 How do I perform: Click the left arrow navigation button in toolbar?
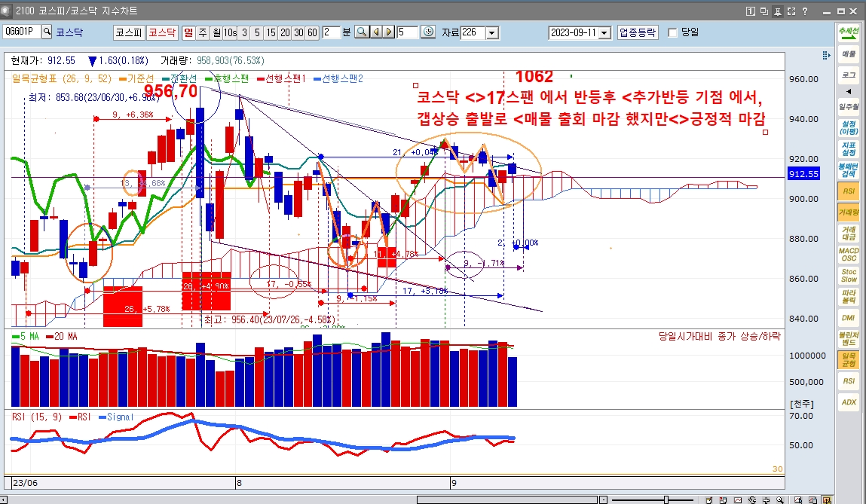376,32
